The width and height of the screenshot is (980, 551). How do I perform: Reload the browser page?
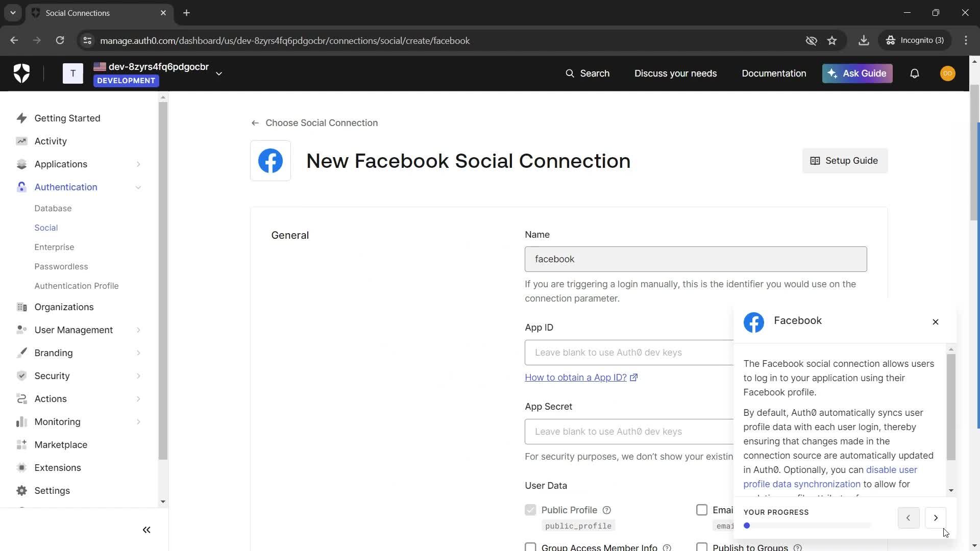click(60, 40)
